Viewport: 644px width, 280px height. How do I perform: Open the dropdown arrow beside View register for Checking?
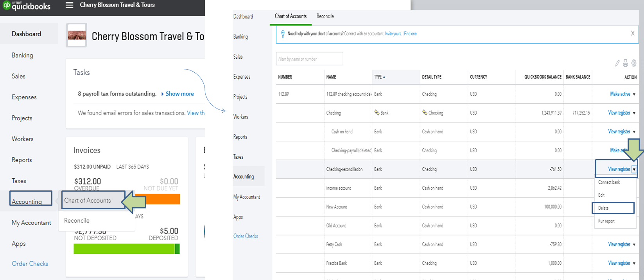pyautogui.click(x=634, y=113)
